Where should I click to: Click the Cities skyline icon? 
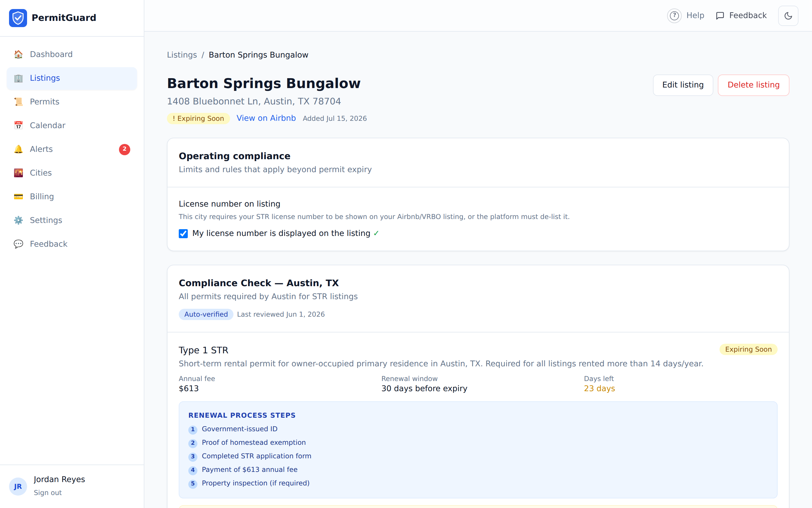point(18,173)
